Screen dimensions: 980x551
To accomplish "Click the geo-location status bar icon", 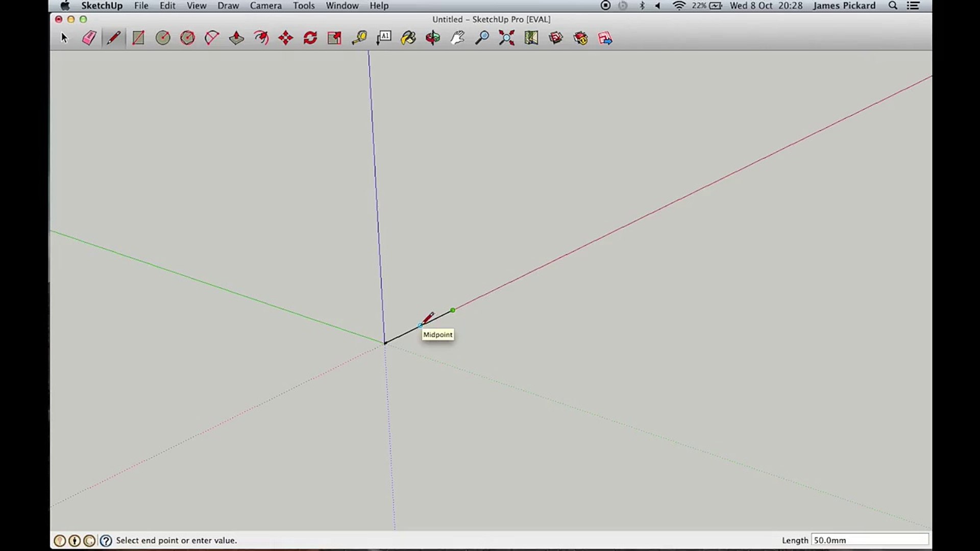I will (x=60, y=540).
